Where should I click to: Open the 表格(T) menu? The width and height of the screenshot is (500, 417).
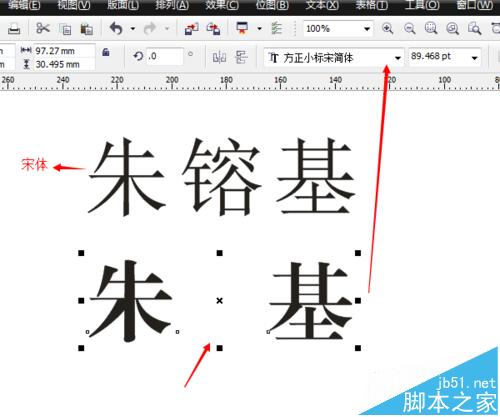click(372, 5)
